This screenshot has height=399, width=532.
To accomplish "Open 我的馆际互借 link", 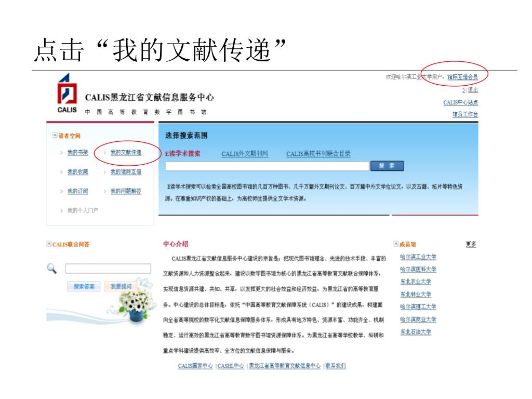I will coord(126,171).
